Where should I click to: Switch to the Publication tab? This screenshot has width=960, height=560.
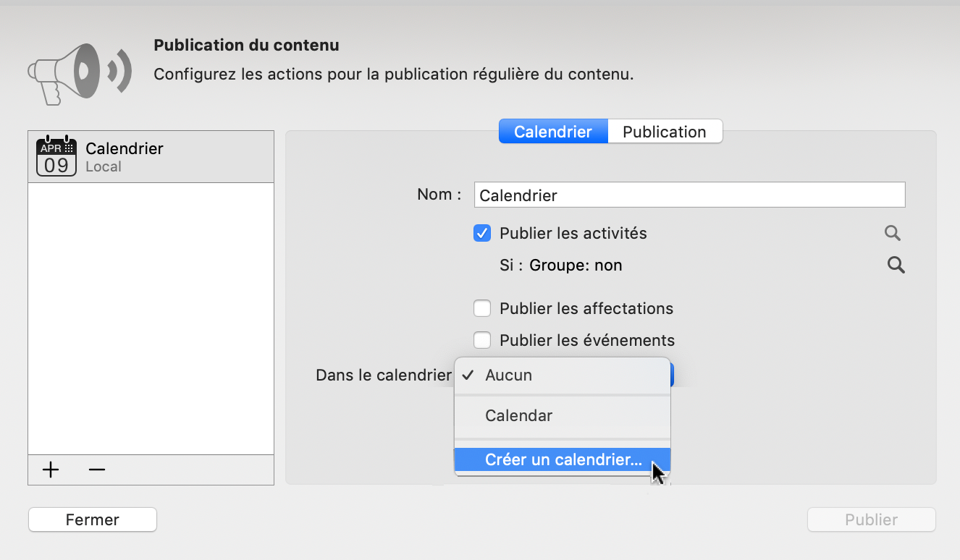click(665, 131)
